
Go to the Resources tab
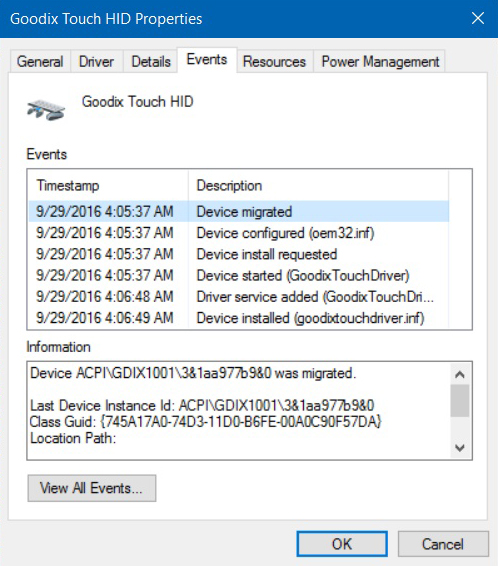274,61
